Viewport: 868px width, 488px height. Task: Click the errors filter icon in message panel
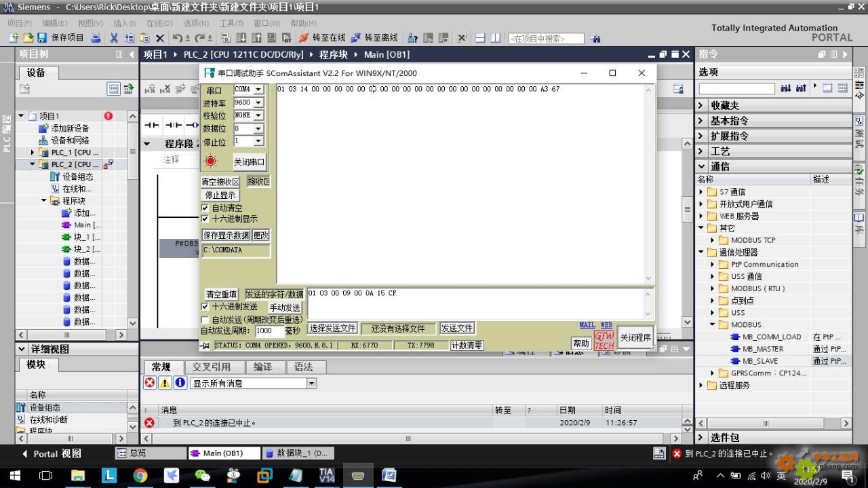pos(150,383)
